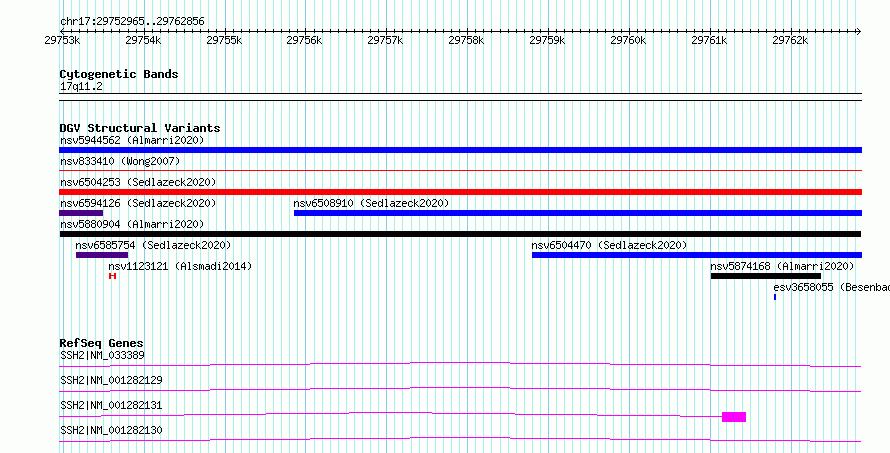Click the NM_033389 magenta intron line
The height and width of the screenshot is (453, 890).
[x=460, y=364]
